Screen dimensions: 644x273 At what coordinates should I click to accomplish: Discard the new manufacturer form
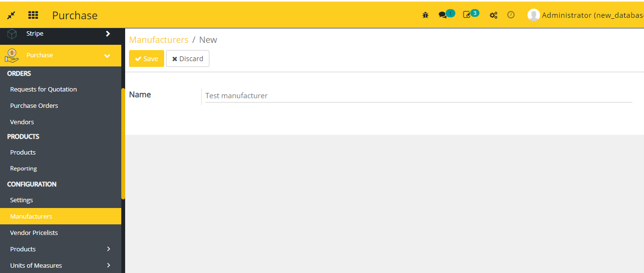click(188, 59)
